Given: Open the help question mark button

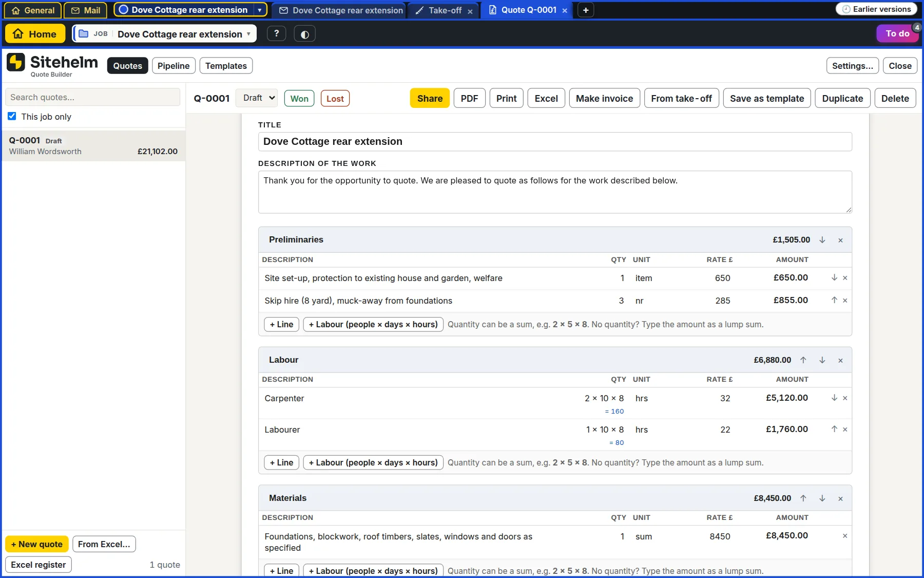Looking at the screenshot, I should (x=276, y=34).
